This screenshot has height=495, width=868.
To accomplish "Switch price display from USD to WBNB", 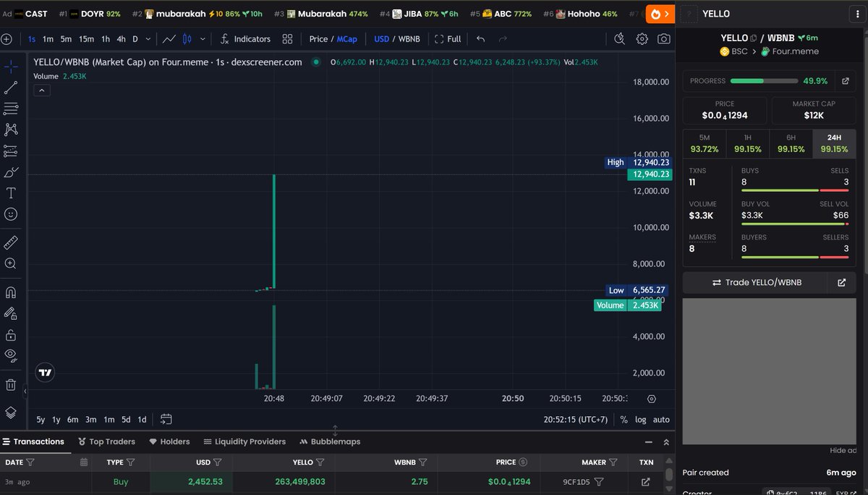I will click(408, 39).
